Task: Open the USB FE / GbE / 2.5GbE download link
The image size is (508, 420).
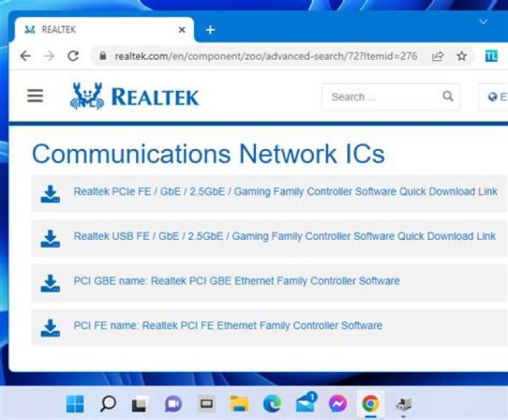Action: 284,236
